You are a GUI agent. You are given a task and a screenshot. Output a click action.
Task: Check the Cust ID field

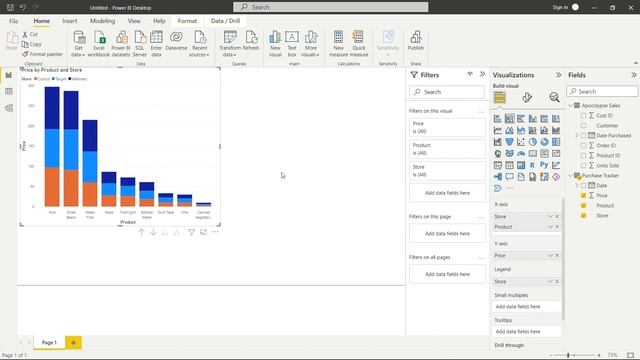(x=583, y=116)
